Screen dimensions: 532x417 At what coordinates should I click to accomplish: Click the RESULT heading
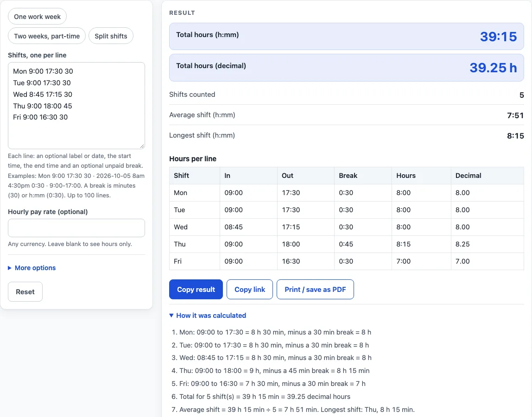pos(182,13)
